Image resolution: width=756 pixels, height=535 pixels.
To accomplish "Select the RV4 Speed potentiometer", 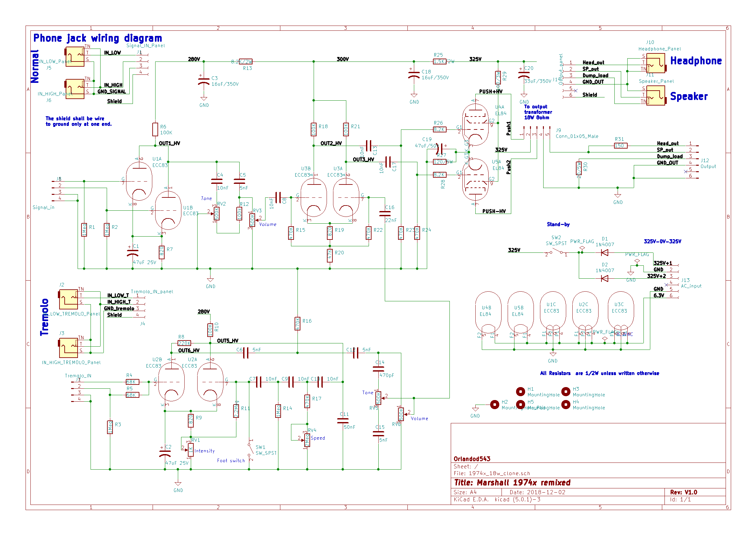I will tap(306, 440).
